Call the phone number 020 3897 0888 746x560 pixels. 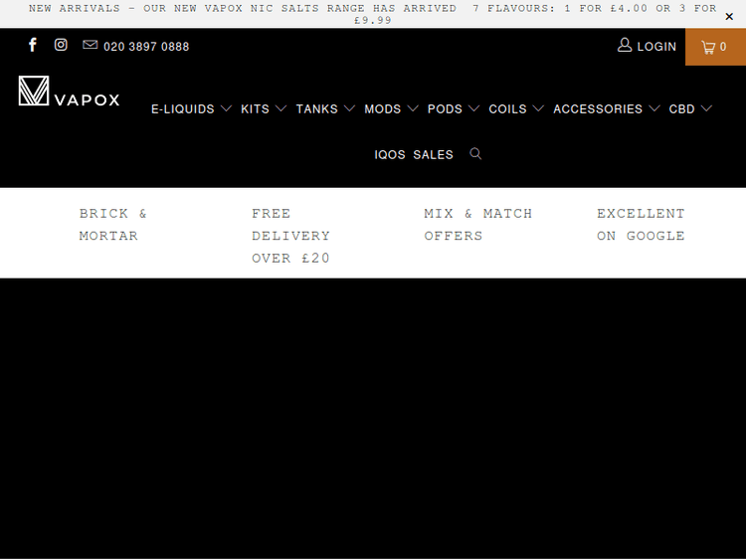146,47
